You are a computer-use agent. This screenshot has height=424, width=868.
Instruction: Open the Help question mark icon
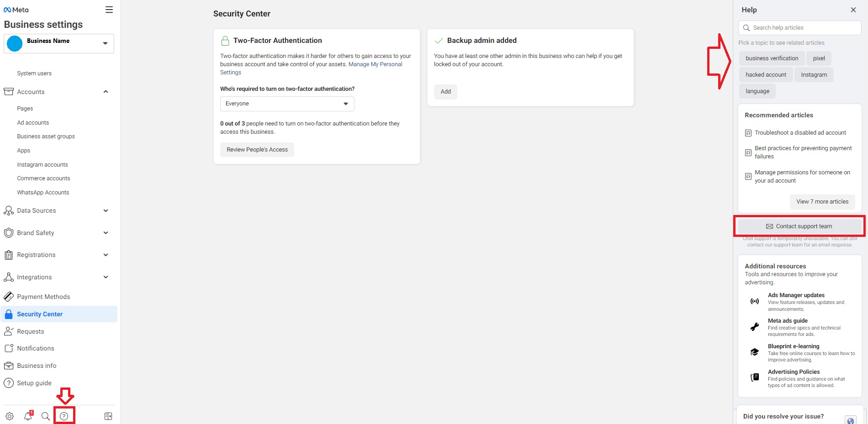tap(64, 416)
